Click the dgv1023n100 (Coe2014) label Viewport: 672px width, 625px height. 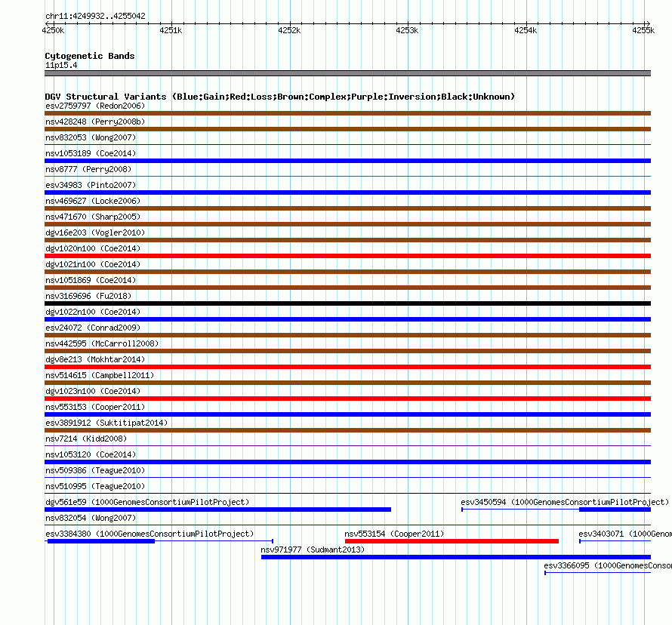pyautogui.click(x=93, y=391)
